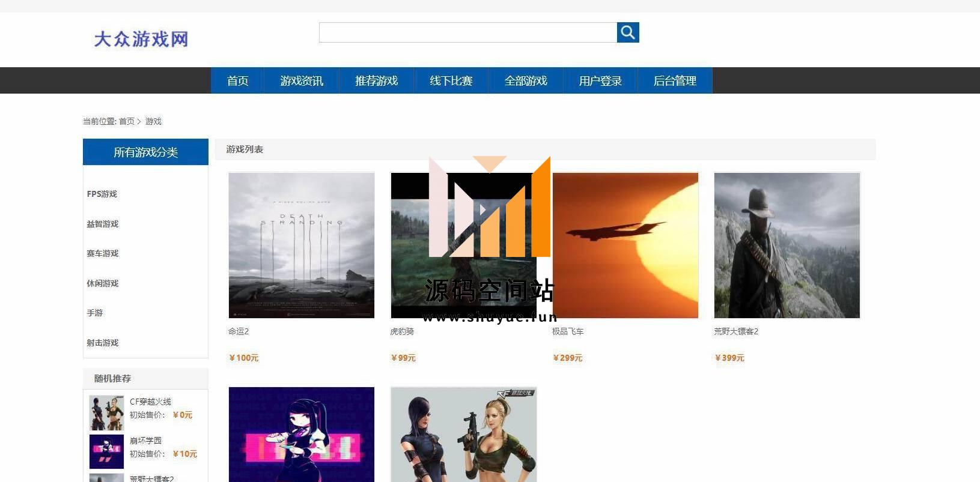Click the 极品飞车 game title
Image resolution: width=980 pixels, height=482 pixels.
(x=568, y=331)
